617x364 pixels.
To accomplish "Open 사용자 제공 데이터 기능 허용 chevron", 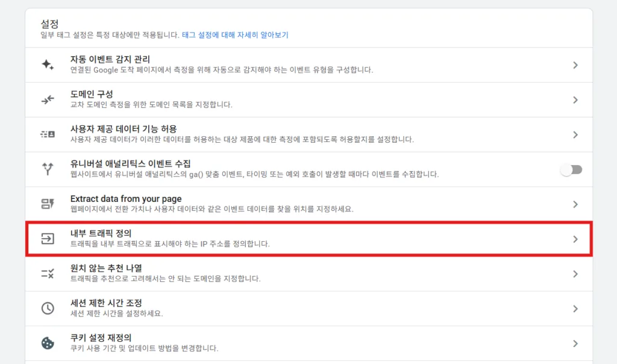I will 575,134.
